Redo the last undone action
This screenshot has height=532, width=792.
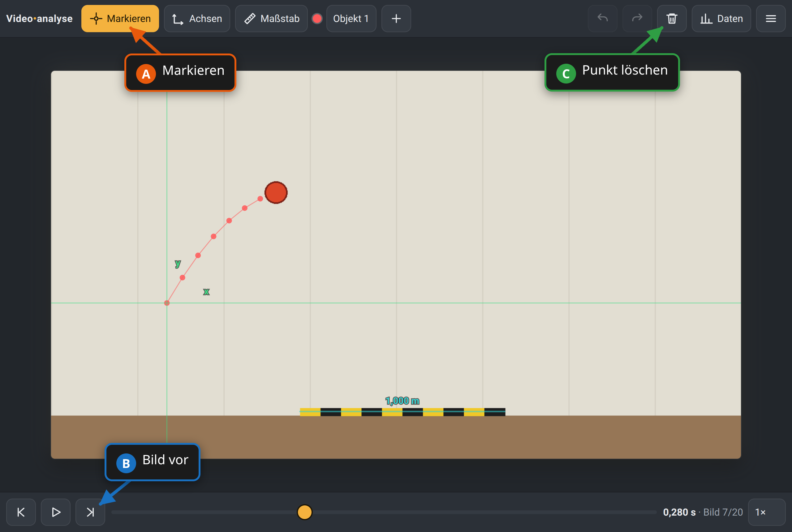click(x=637, y=19)
